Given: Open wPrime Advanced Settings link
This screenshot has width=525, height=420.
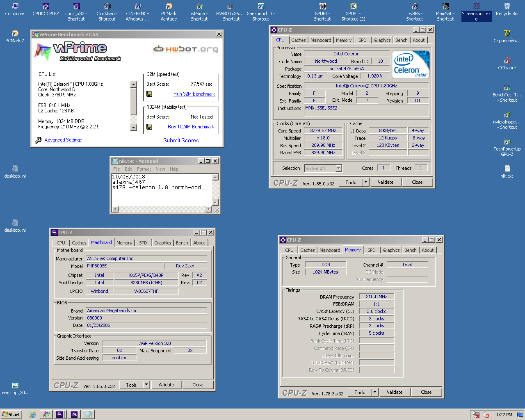Looking at the screenshot, I should (63, 140).
